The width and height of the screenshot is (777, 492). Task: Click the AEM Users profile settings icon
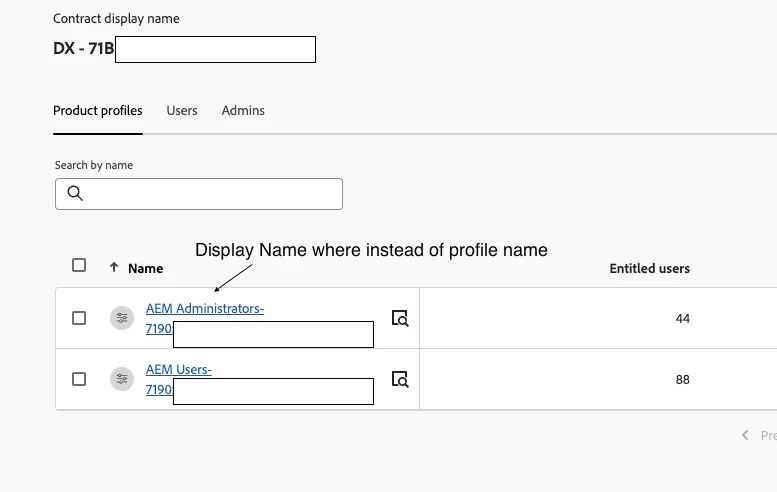(x=122, y=379)
